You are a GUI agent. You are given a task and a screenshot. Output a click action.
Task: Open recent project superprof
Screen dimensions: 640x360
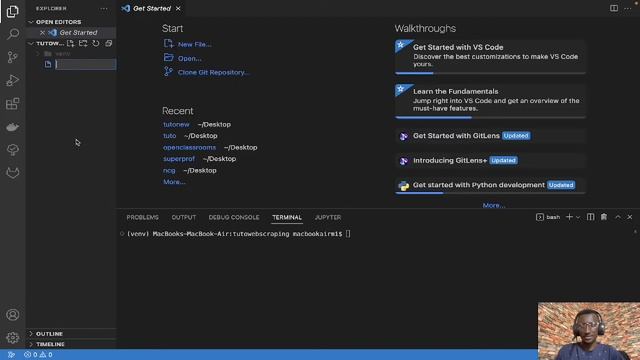(179, 159)
